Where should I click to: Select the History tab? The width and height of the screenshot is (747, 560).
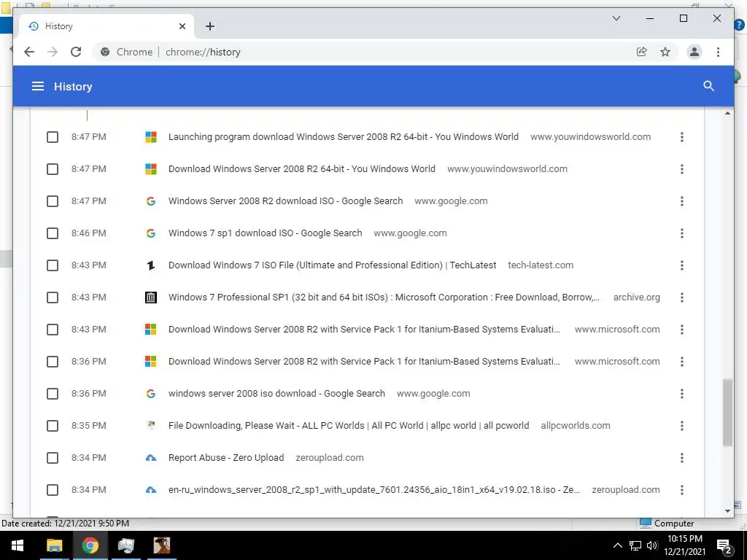[x=106, y=26]
